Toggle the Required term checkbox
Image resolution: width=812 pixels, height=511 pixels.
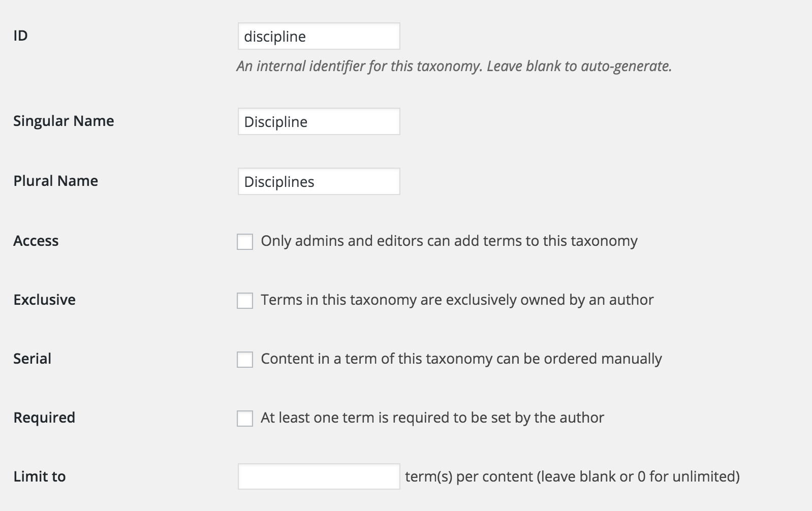pyautogui.click(x=245, y=419)
